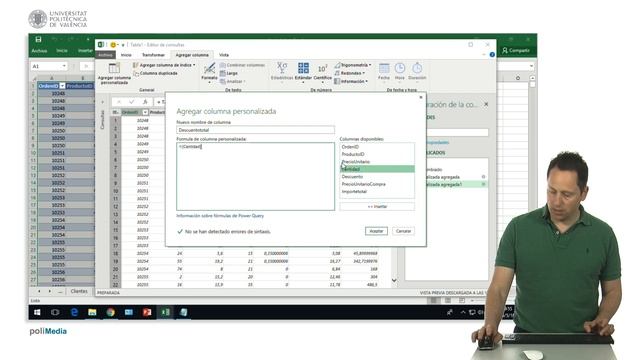
Task: Expand Agregar columna de índice dropdown
Action: pos(194,65)
